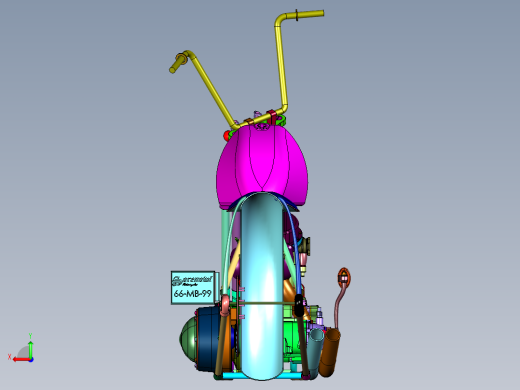This screenshot has height=390, width=520.
Task: Select the brand logo on the license plate
Action: pyautogui.click(x=192, y=280)
